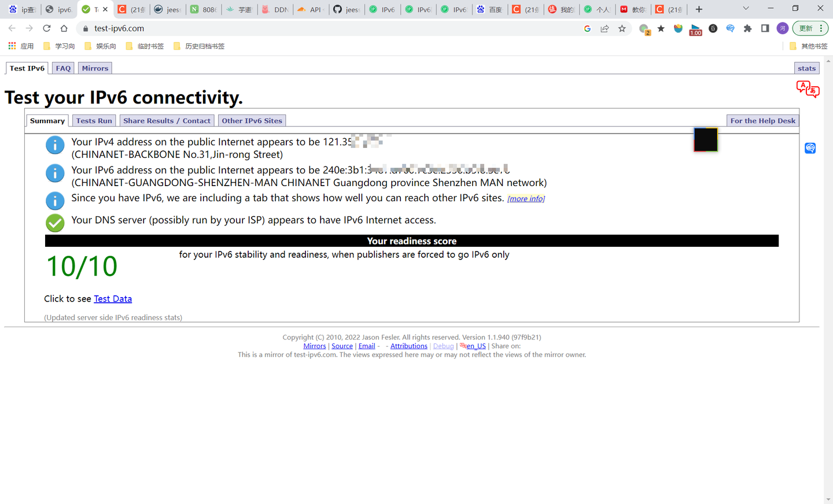Screen dimensions: 833x504
Task: Toggle the browser side panel icon
Action: tap(765, 28)
